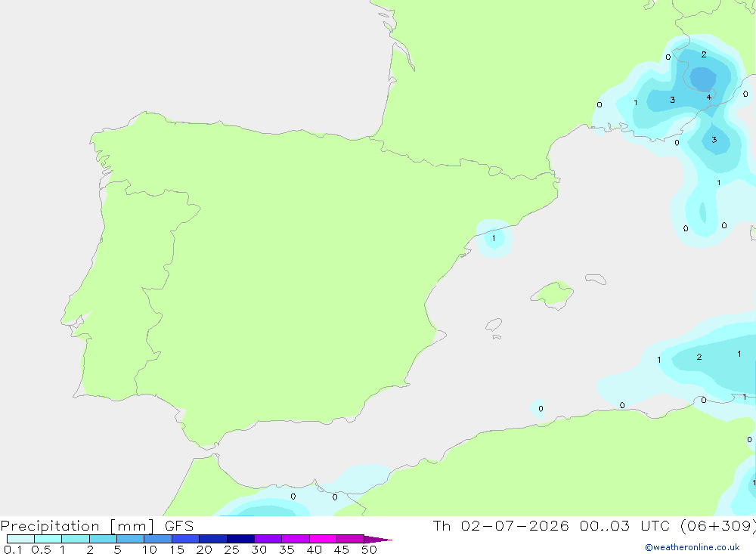
Task: Select the 'Precipitation [mm] GFS' title text
Action: click(x=97, y=526)
